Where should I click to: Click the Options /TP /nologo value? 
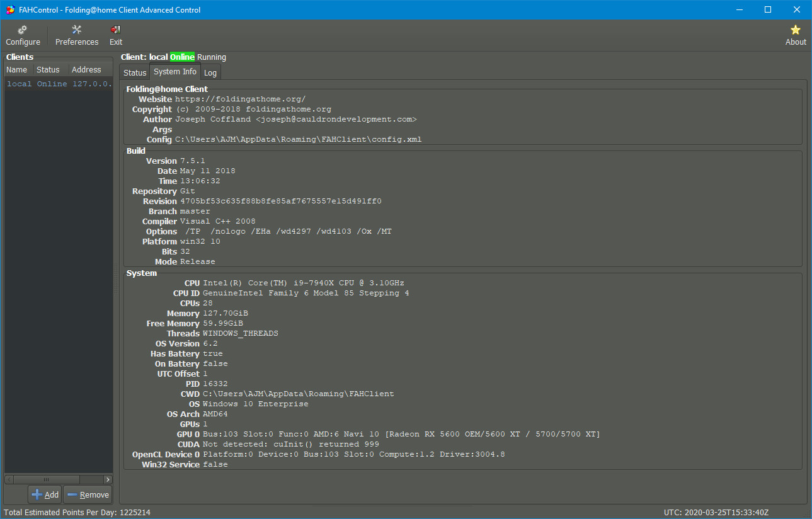point(288,231)
